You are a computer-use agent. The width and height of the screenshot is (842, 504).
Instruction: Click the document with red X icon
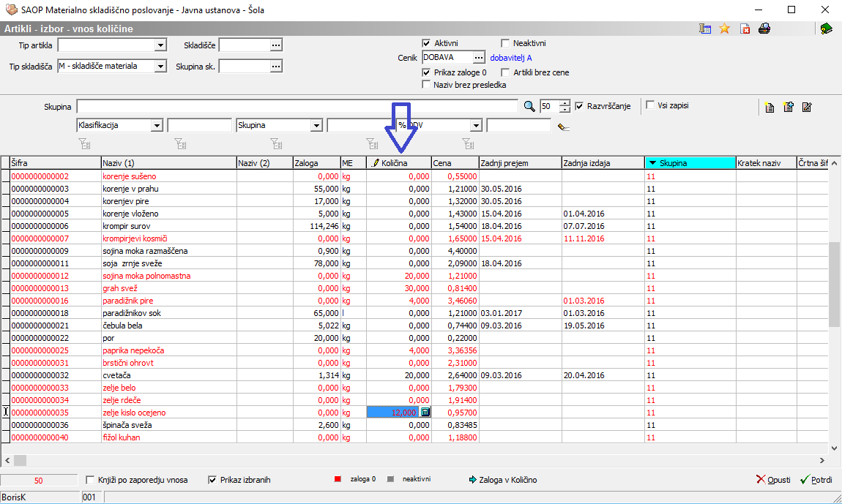click(x=745, y=29)
